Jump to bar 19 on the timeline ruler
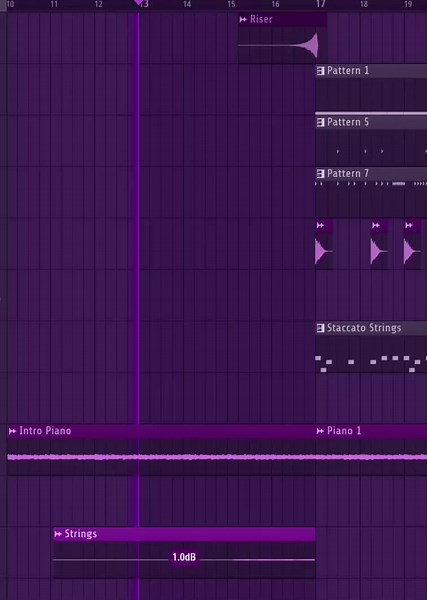Screen dimensions: 427x600 tap(408, 4)
